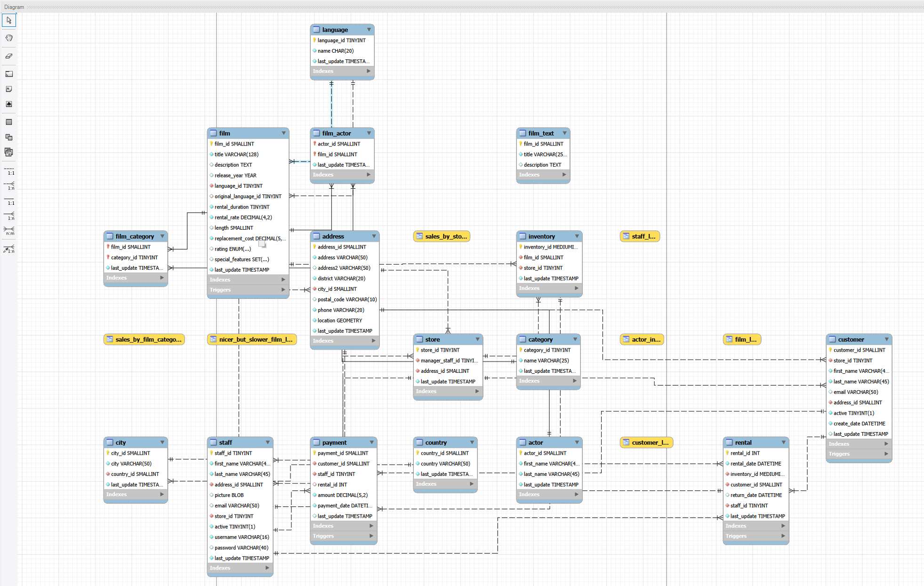Select the eraser deletion tool

[9, 56]
